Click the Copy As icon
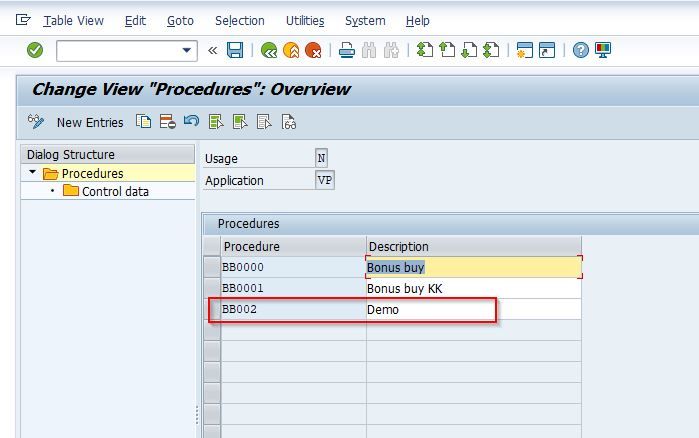This screenshot has height=438, width=699. click(x=144, y=122)
